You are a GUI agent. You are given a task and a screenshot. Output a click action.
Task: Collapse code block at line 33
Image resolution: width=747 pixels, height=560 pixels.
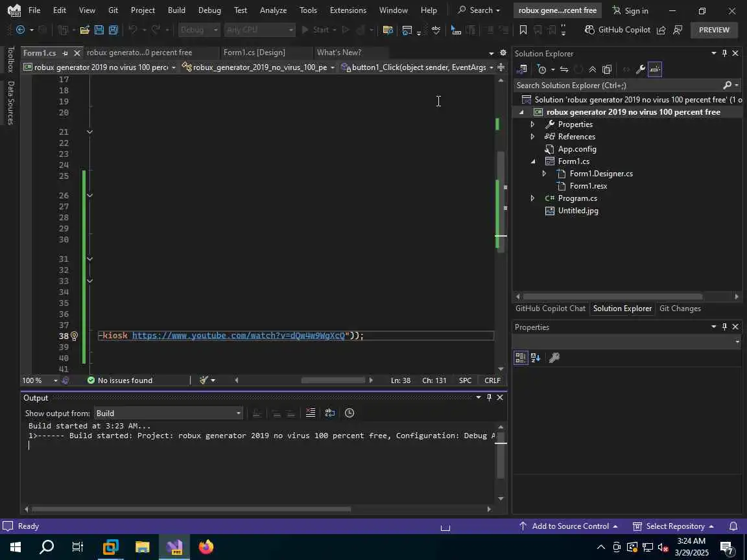click(89, 281)
